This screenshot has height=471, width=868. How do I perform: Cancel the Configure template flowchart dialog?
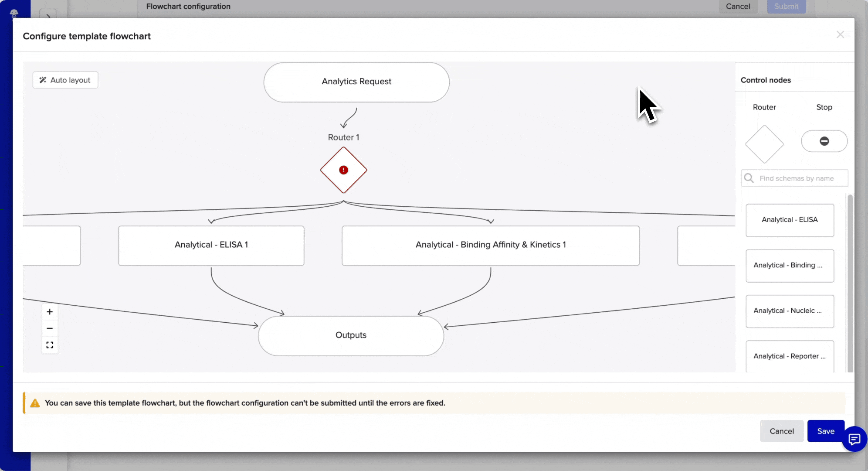tap(782, 431)
